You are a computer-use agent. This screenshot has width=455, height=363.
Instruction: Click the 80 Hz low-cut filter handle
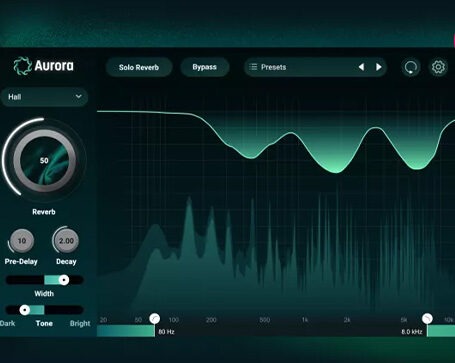(x=154, y=319)
